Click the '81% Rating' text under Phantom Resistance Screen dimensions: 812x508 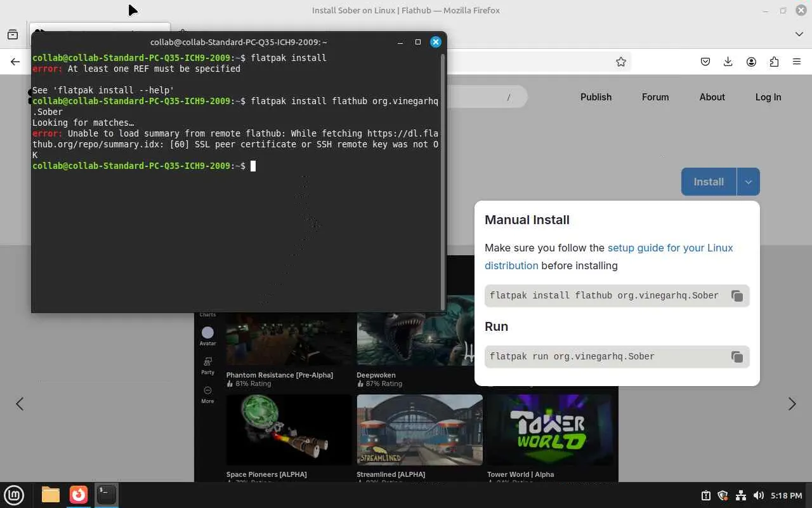click(x=252, y=384)
